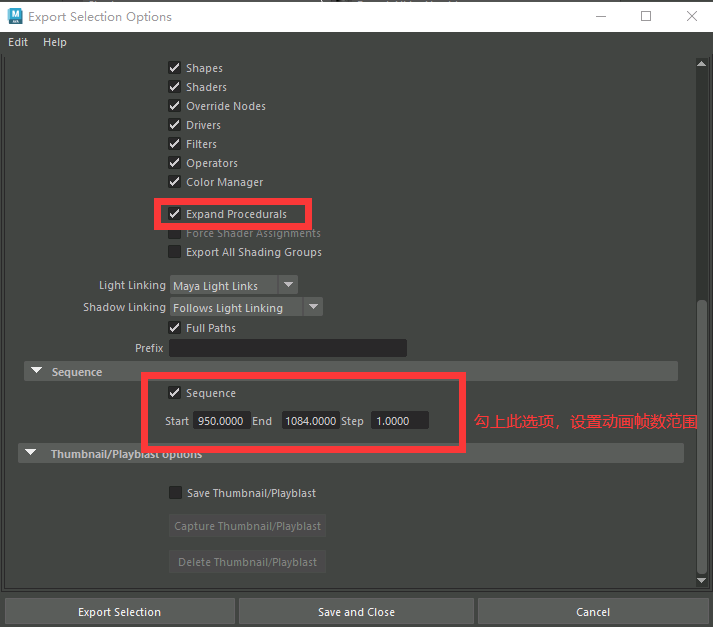Open the Edit menu
The image size is (713, 627).
tap(18, 42)
